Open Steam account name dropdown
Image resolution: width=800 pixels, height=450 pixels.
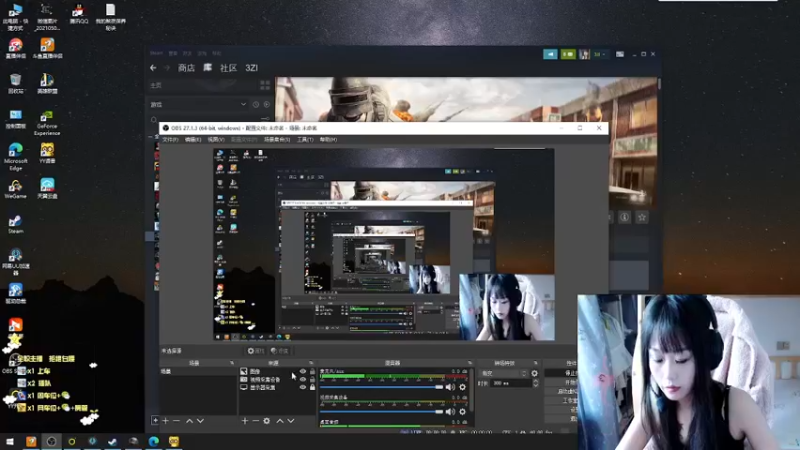[x=599, y=54]
